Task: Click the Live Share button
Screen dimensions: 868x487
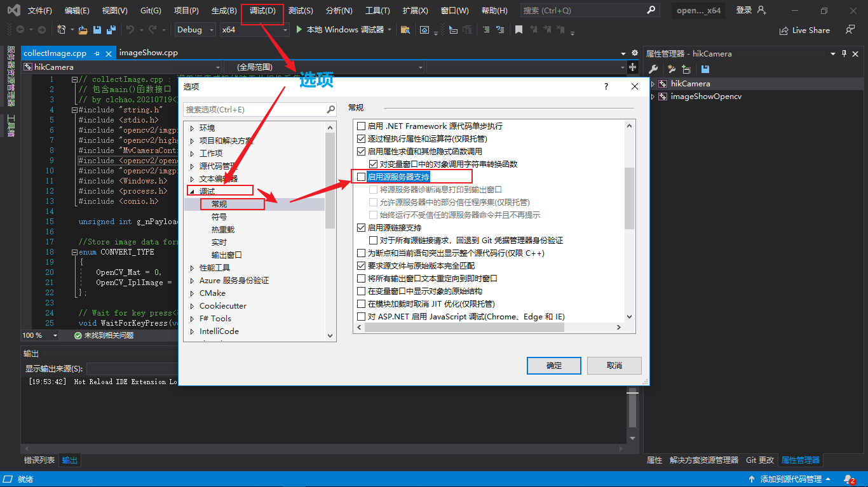Action: pos(804,30)
